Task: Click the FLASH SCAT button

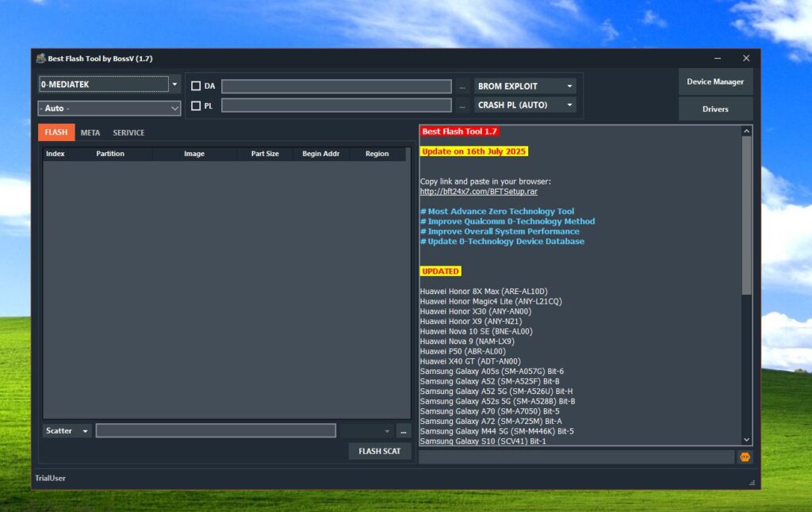Action: pyautogui.click(x=380, y=452)
